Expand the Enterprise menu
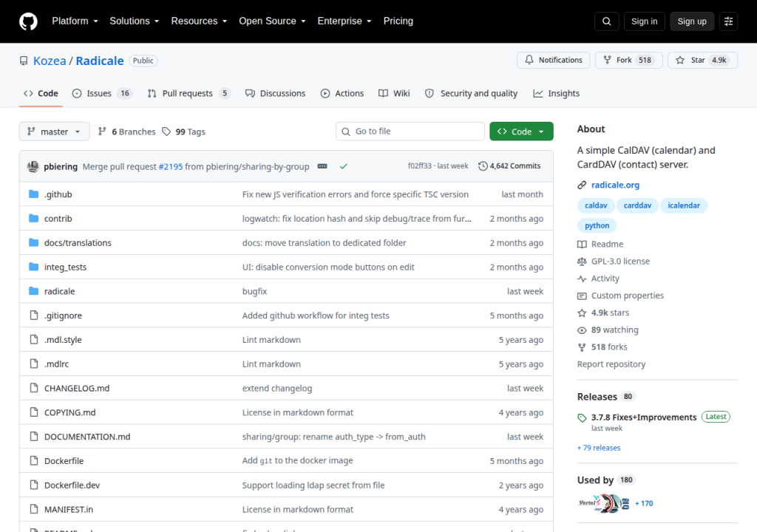The width and height of the screenshot is (757, 532). coord(344,21)
